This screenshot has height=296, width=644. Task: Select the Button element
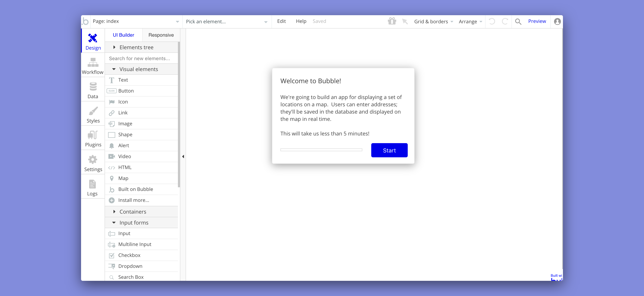coord(141,91)
